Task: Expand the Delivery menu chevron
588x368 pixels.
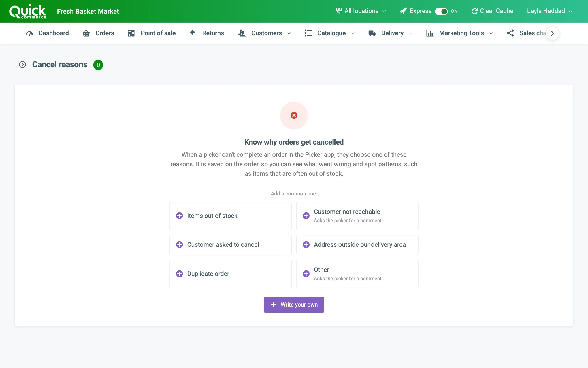Action: tap(410, 33)
